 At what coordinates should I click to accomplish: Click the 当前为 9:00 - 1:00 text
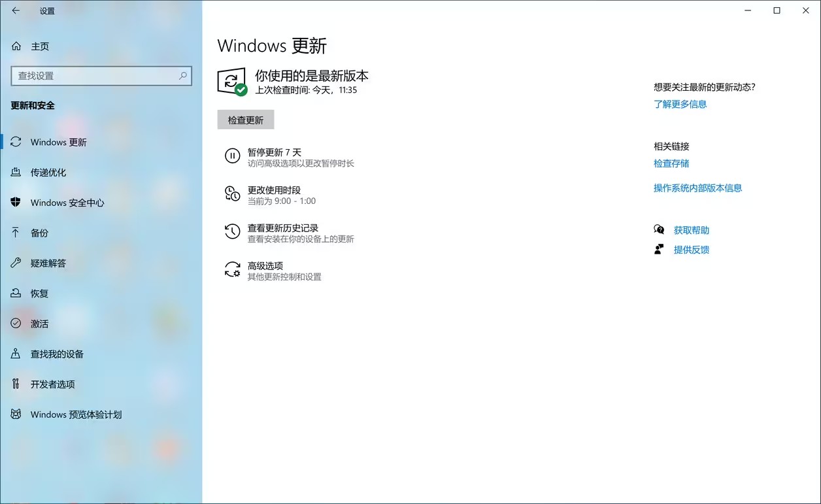281,201
